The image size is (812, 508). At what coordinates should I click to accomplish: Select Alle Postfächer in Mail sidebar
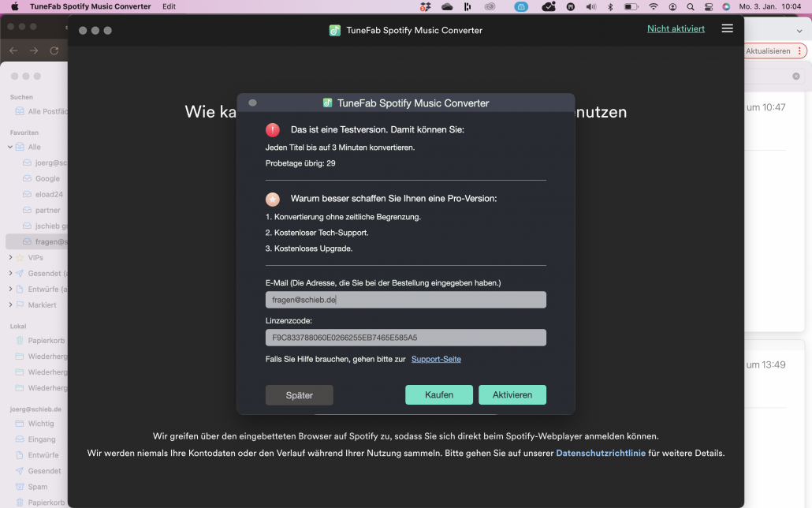coord(42,111)
